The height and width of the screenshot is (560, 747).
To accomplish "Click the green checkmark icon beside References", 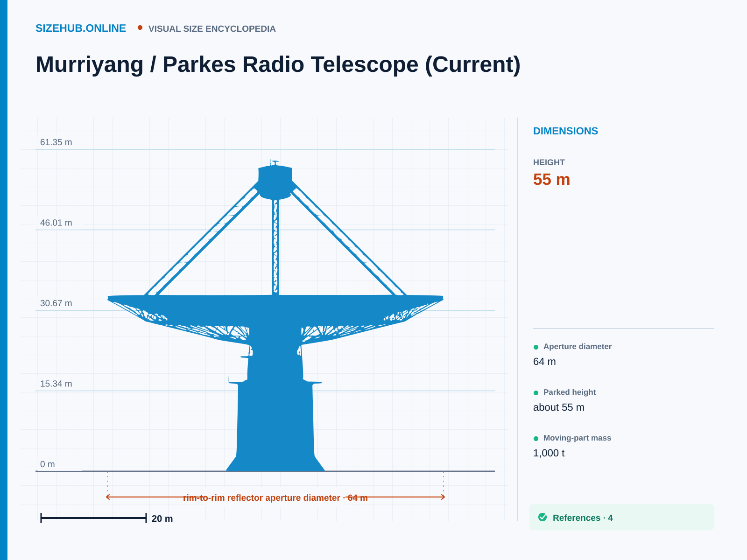I will [543, 517].
